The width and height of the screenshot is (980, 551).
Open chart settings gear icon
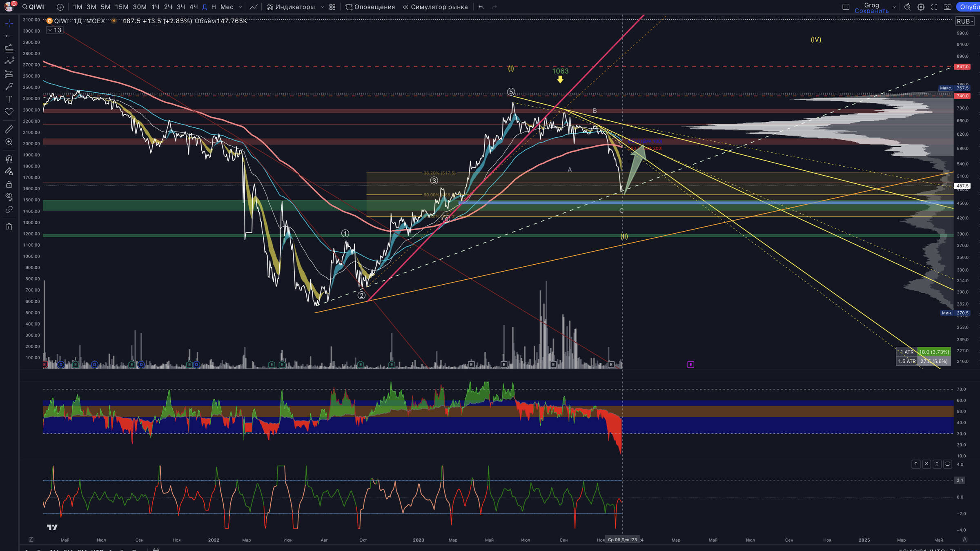pos(921,7)
